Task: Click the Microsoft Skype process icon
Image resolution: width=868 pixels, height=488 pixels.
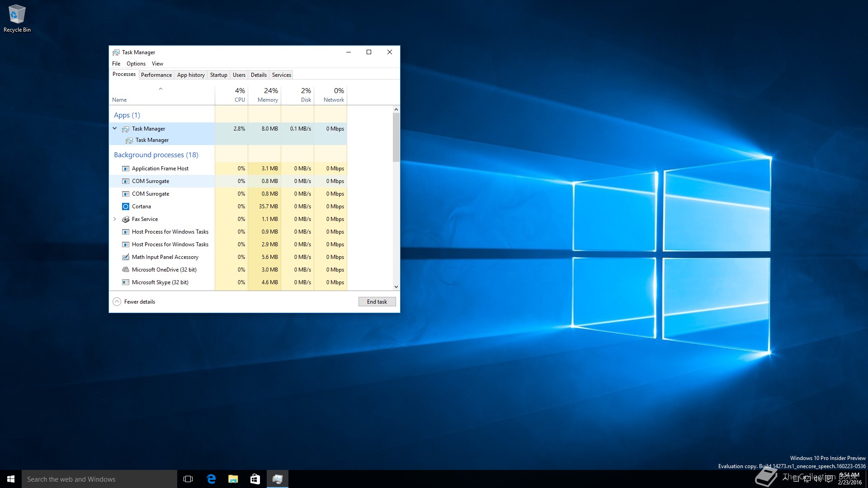Action: [126, 282]
